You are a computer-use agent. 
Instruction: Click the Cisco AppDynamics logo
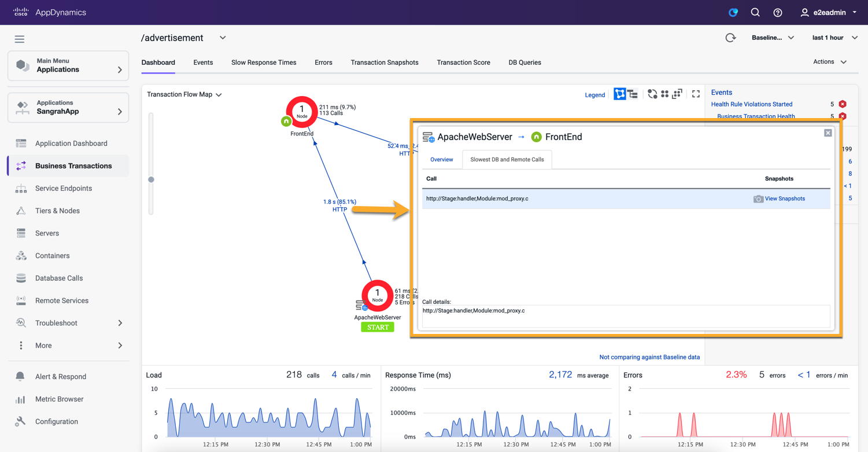(x=50, y=12)
